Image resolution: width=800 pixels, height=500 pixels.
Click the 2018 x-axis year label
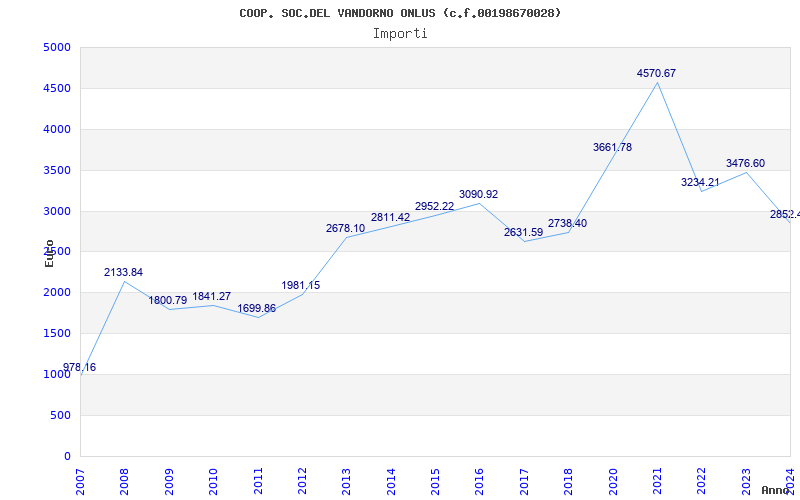tap(568, 481)
